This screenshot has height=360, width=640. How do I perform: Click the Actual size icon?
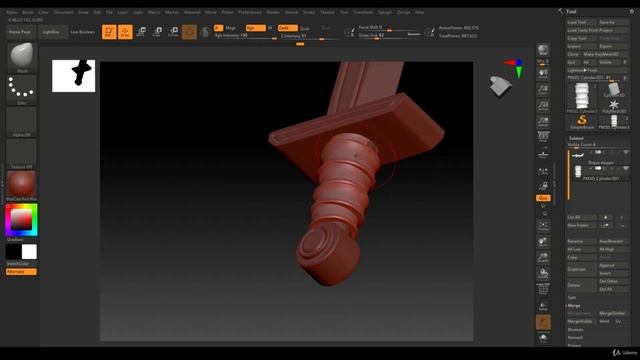(x=543, y=106)
